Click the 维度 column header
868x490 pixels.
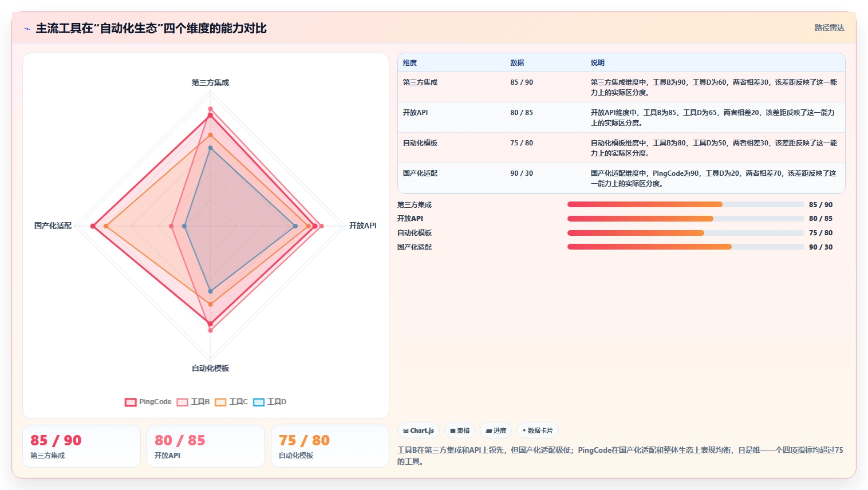[410, 63]
